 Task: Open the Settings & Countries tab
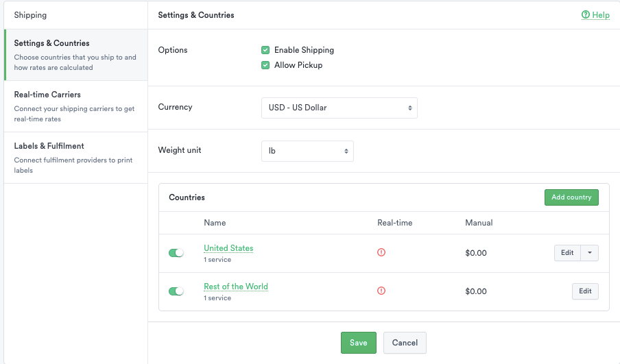tap(75, 55)
